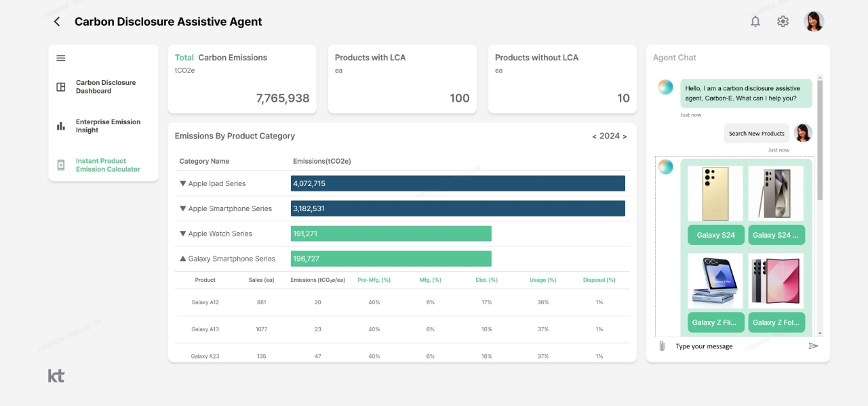Open Enterprise Emission Insight page

tap(108, 126)
